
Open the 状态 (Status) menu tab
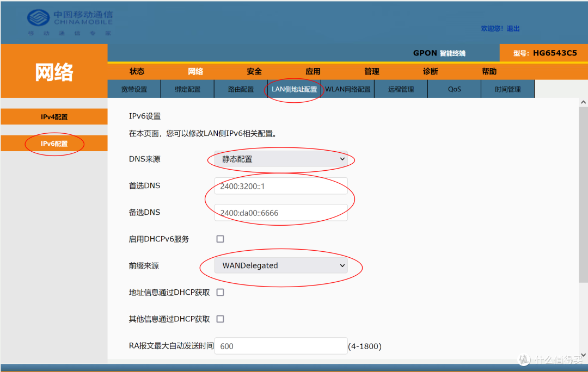click(137, 71)
